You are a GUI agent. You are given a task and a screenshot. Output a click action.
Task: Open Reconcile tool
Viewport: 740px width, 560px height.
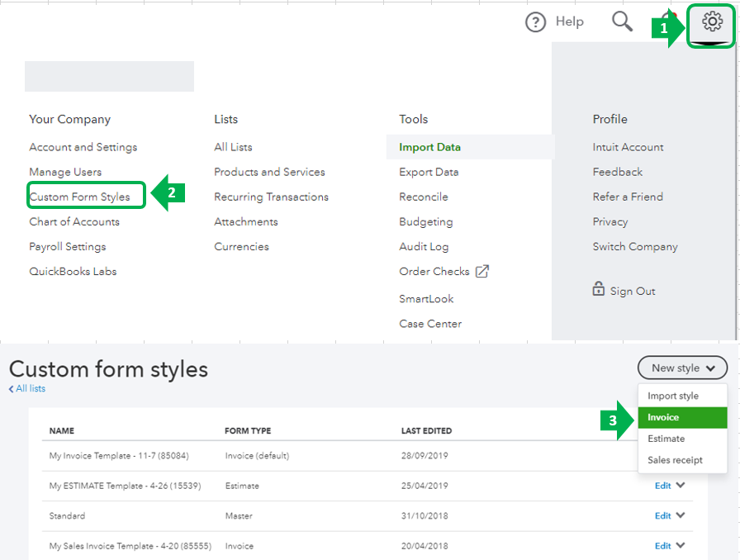tap(424, 197)
